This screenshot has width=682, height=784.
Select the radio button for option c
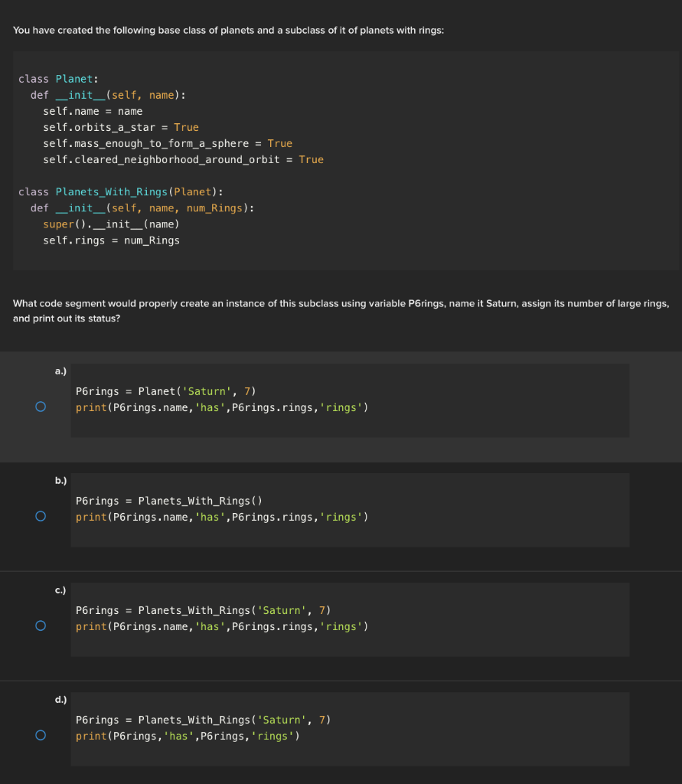(40, 626)
